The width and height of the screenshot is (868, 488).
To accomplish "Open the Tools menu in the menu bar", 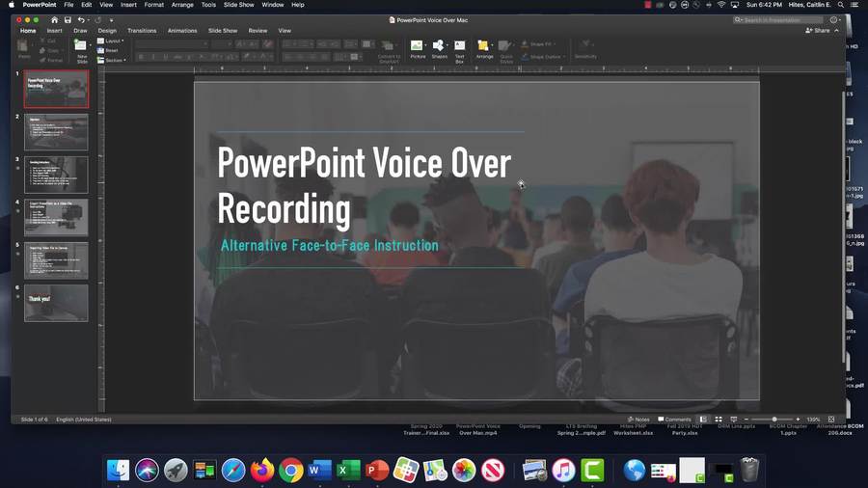I will (x=208, y=5).
